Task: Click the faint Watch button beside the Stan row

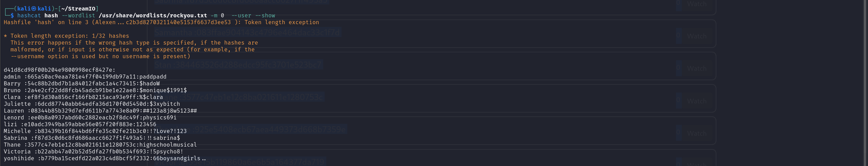Action: click(697, 68)
